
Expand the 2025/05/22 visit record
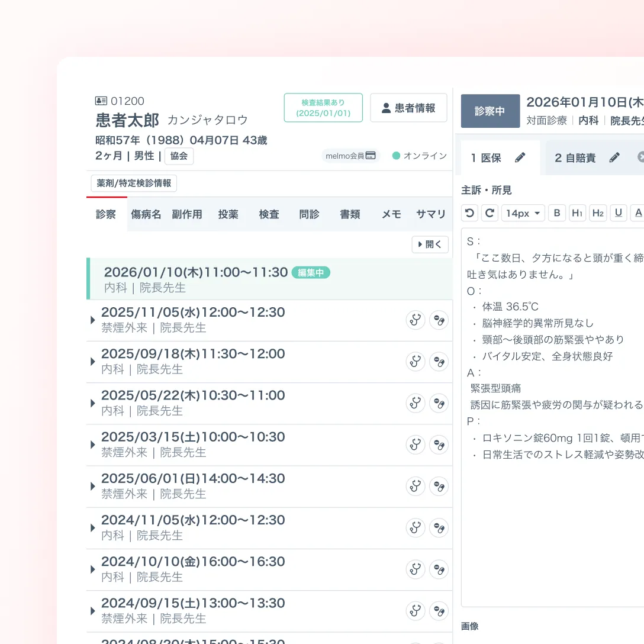point(93,403)
